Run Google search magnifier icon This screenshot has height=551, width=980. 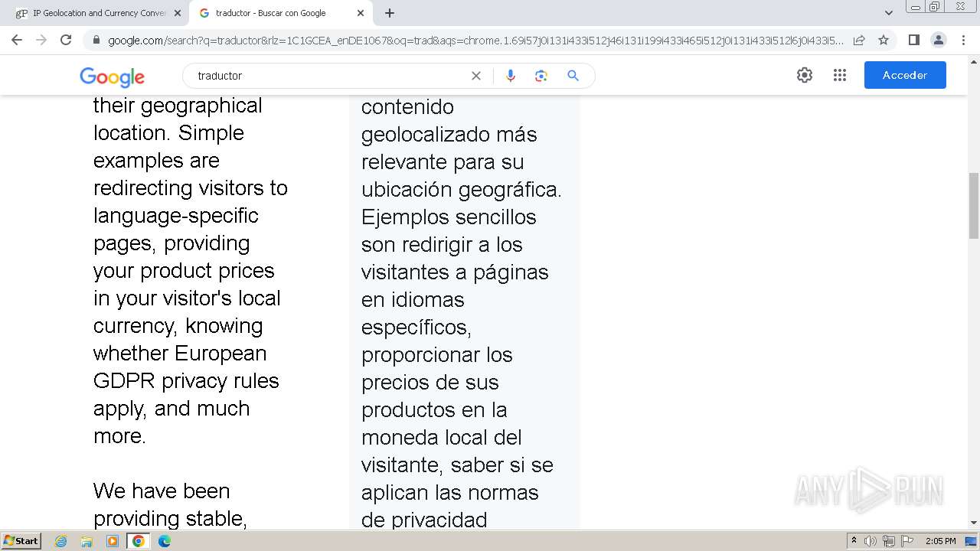click(573, 76)
